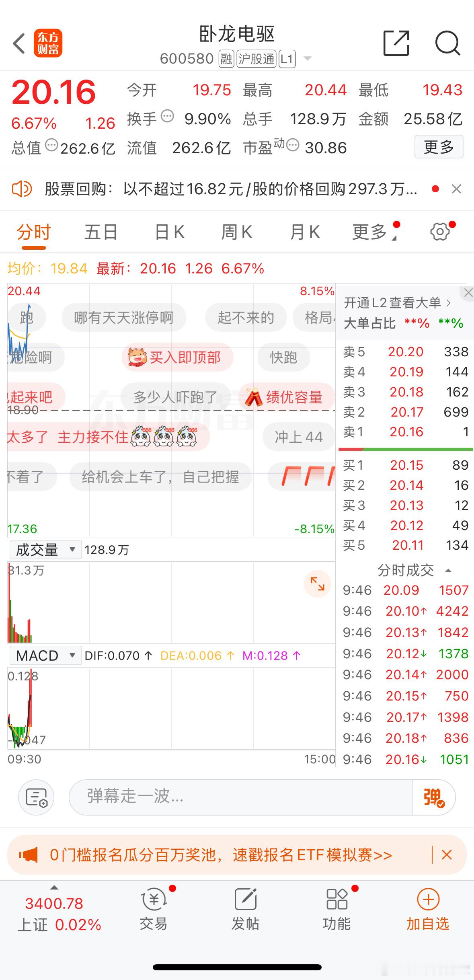This screenshot has height=980, width=474.
Task: Tap the trade row 20.14 with 2000
Action: [406, 674]
